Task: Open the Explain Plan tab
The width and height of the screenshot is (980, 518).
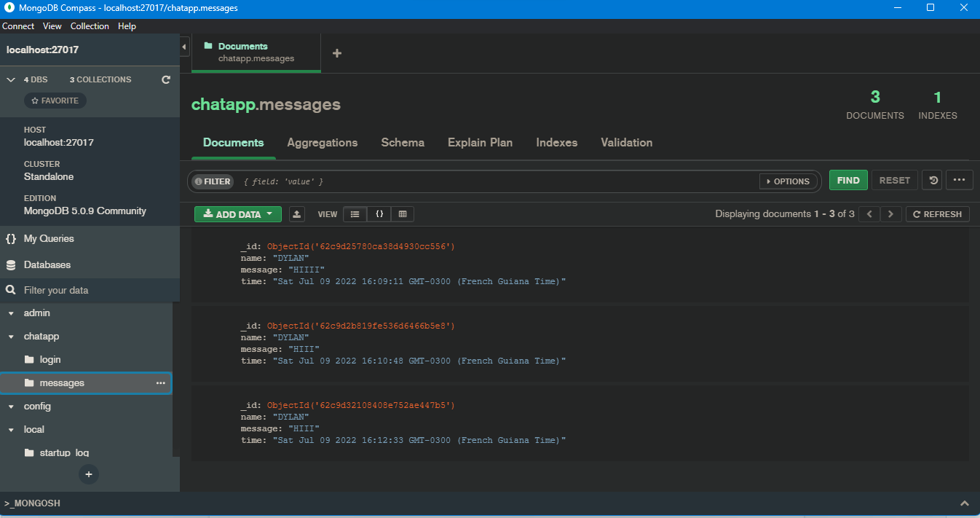Action: (480, 143)
